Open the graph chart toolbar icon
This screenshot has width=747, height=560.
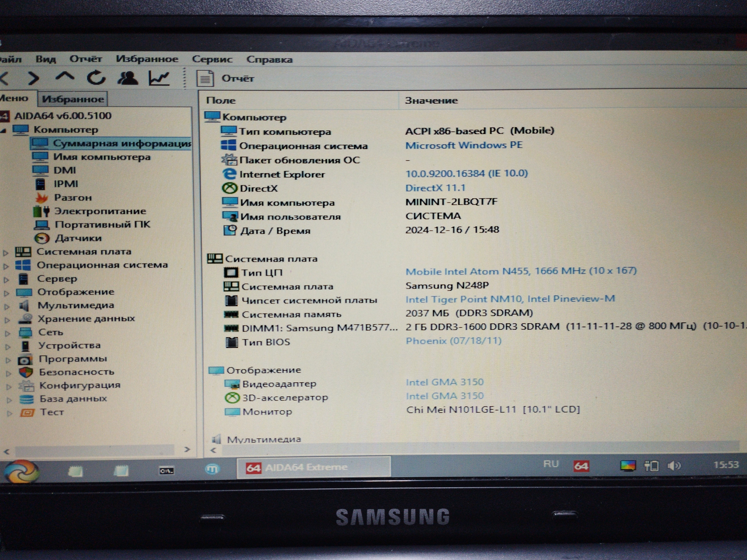click(159, 78)
